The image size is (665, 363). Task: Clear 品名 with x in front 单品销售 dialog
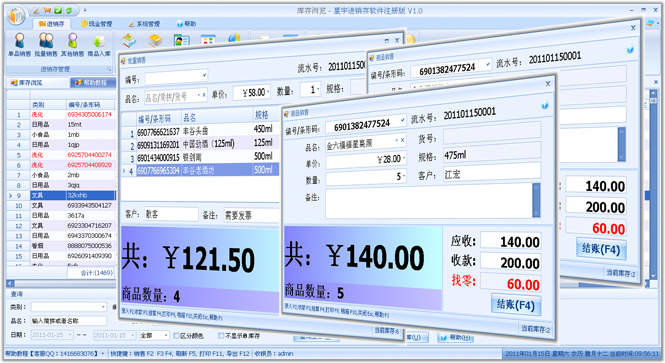pyautogui.click(x=402, y=140)
